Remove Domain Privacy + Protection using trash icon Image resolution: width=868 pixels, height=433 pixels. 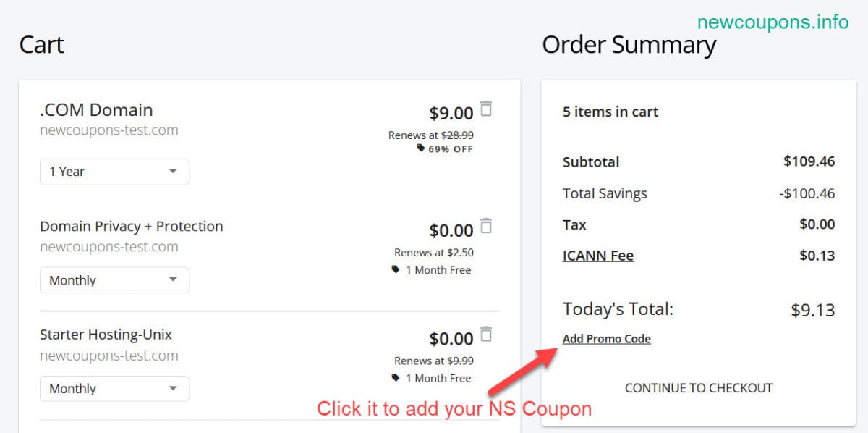click(x=486, y=225)
